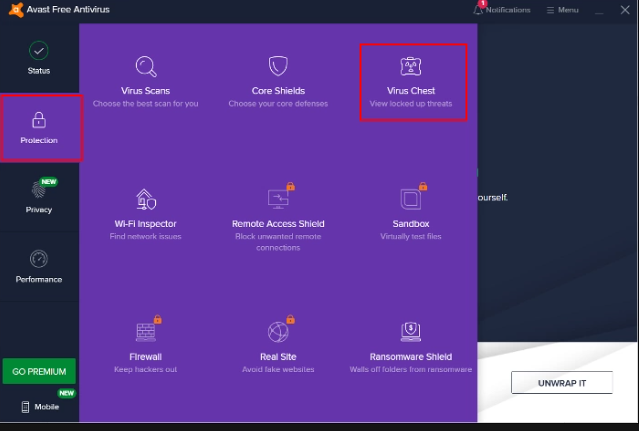Switch to the Status tab label
This screenshot has height=431, width=639.
(x=39, y=71)
